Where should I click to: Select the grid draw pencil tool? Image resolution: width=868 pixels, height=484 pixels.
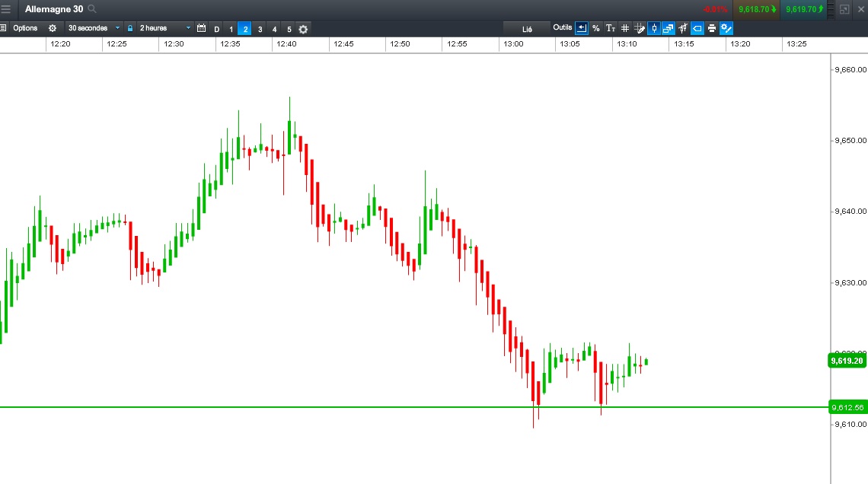point(640,28)
